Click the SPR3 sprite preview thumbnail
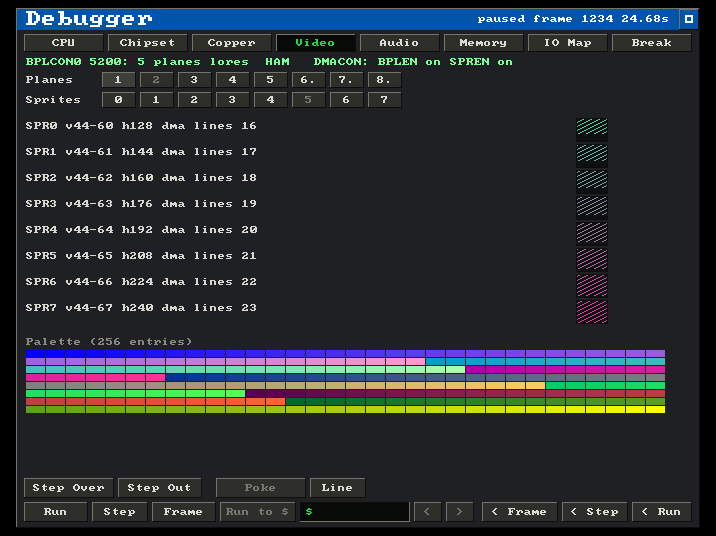The width and height of the screenshot is (716, 536). click(x=592, y=208)
